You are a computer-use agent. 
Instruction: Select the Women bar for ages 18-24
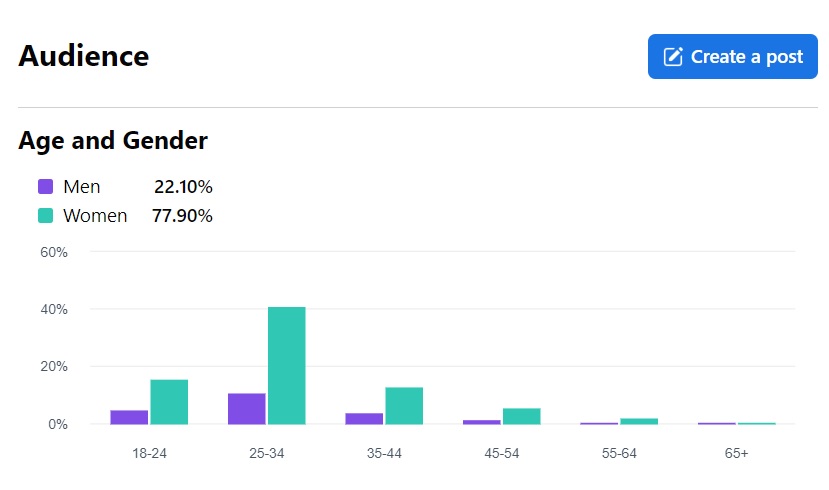169,401
